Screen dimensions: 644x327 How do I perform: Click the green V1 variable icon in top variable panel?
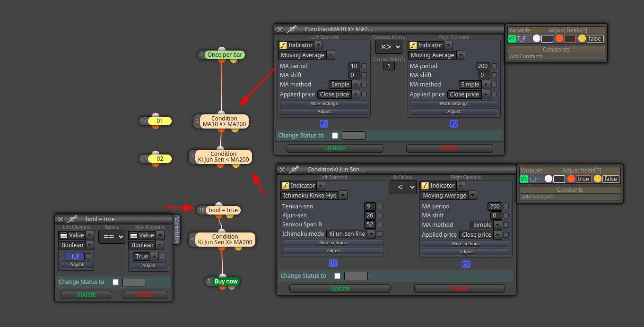point(512,39)
